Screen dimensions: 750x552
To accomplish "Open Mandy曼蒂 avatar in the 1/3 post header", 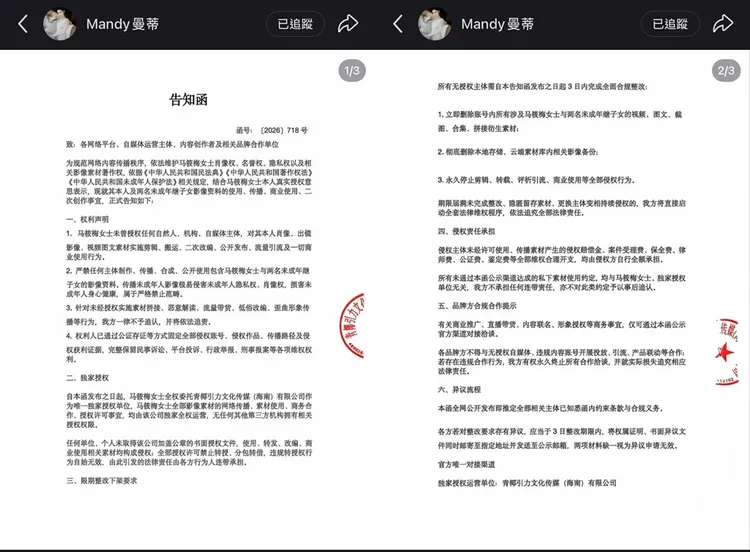I will [x=60, y=24].
